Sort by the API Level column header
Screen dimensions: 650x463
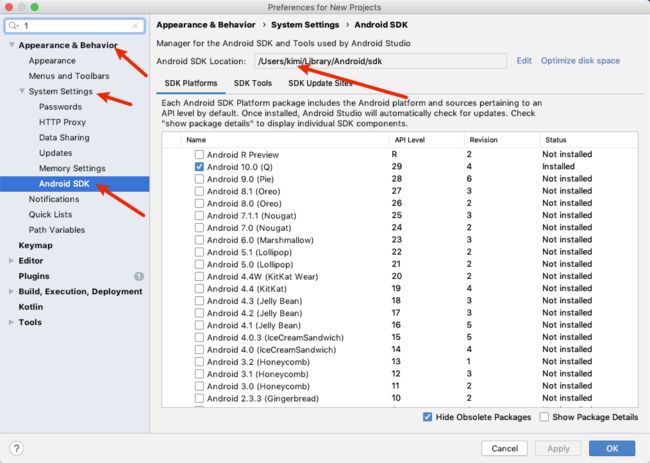(427, 140)
